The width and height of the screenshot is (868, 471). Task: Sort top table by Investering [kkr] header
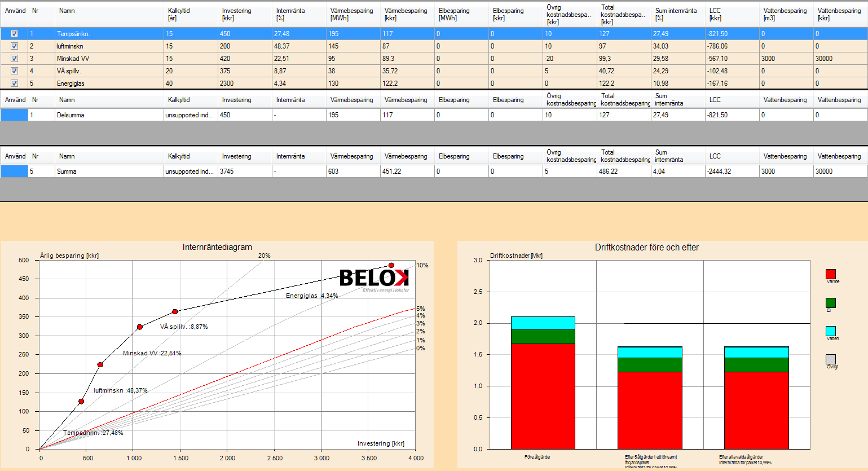pos(245,14)
